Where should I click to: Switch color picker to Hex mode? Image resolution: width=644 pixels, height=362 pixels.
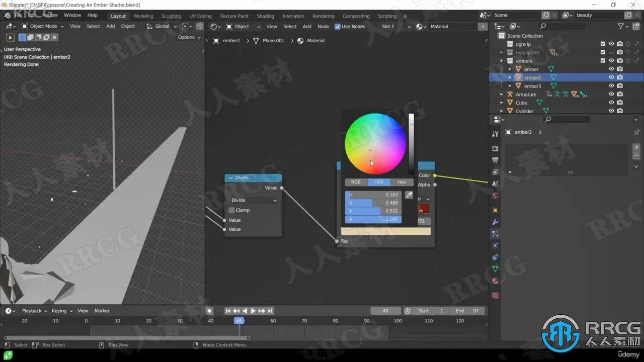[401, 182]
